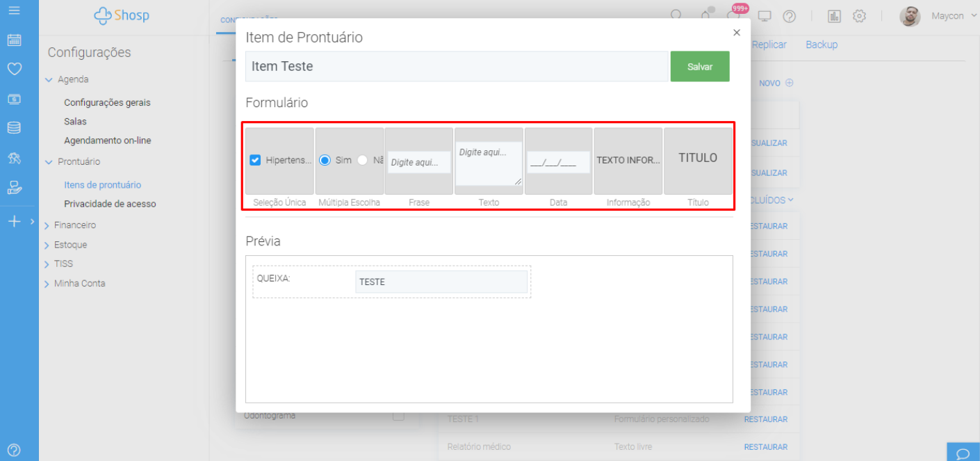
Task: Click the help question mark in header
Action: coord(789,16)
